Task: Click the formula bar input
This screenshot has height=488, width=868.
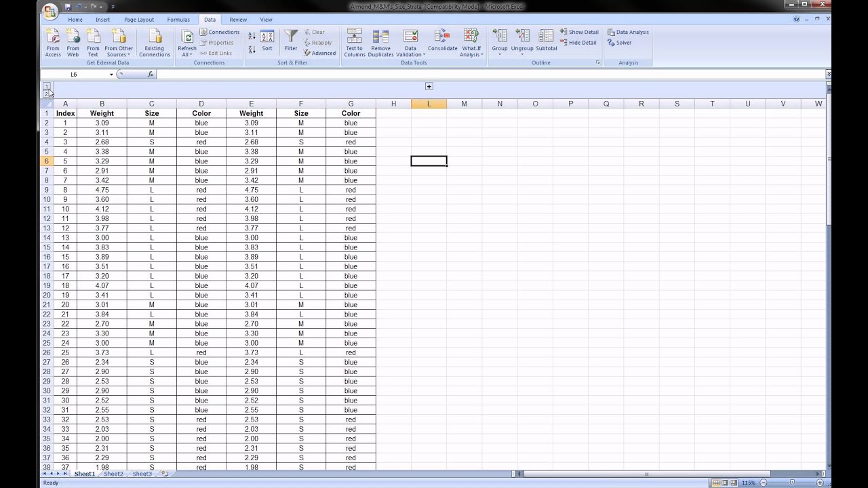Action: point(491,74)
